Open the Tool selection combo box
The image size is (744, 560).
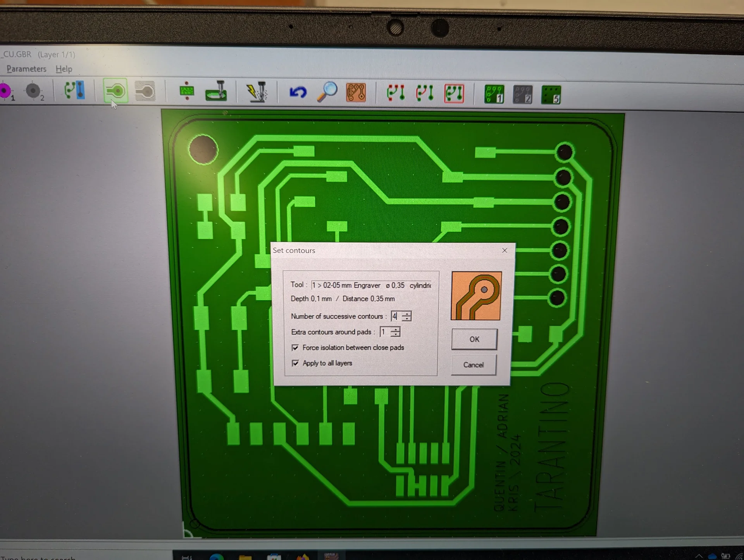pyautogui.click(x=371, y=285)
